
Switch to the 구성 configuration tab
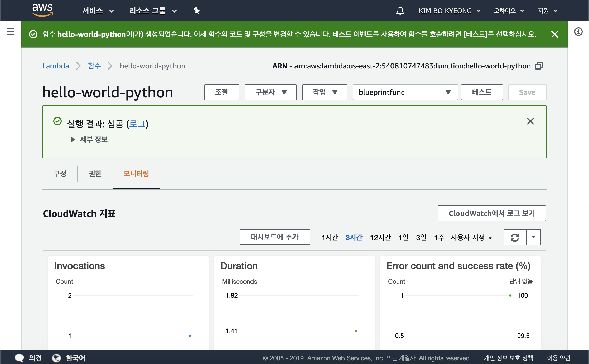[x=60, y=174]
